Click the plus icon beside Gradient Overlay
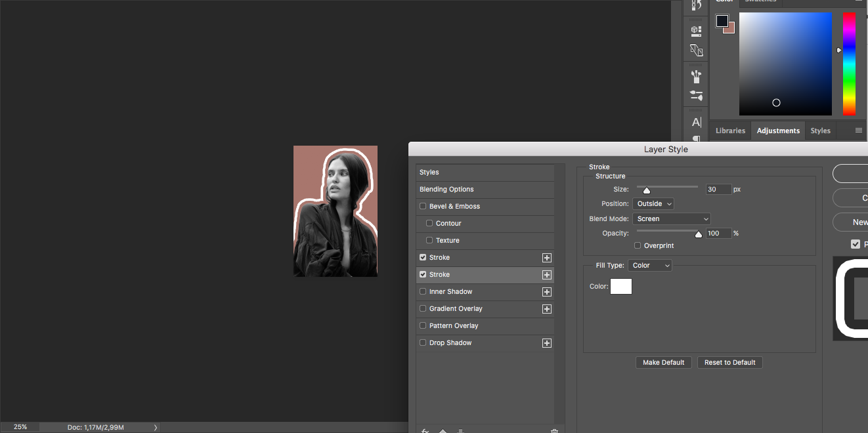868x433 pixels. tap(546, 309)
